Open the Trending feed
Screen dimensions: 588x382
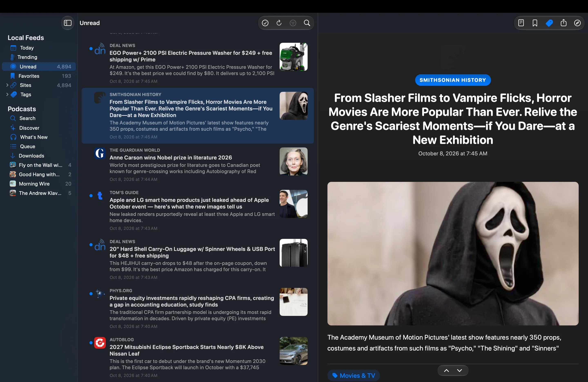39,57
